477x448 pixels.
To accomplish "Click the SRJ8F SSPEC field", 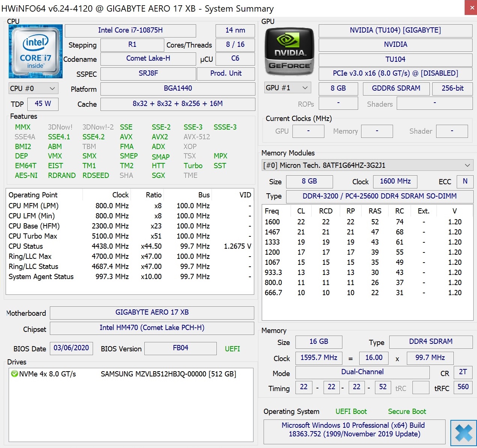I will click(x=148, y=73).
